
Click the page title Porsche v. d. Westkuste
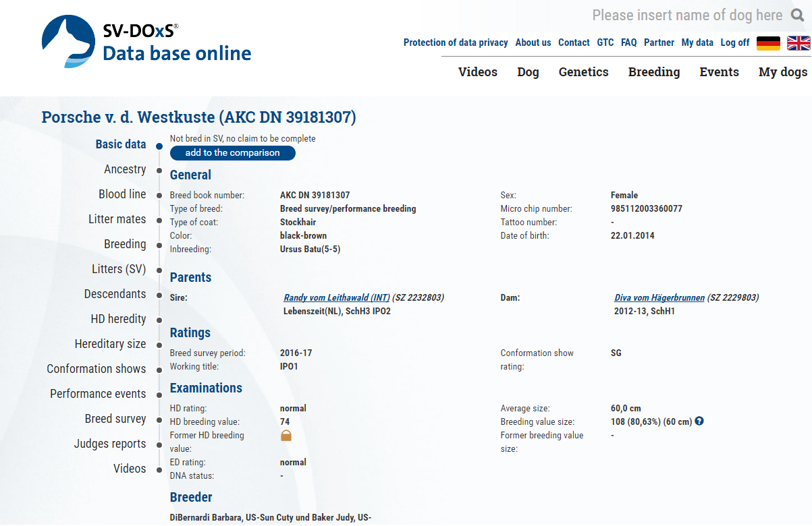point(199,117)
